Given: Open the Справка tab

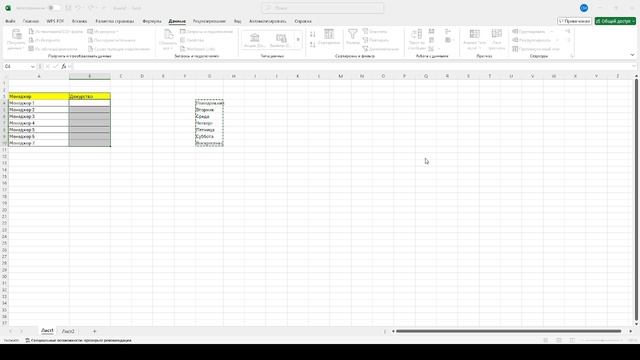Looking at the screenshot, I should click(303, 21).
